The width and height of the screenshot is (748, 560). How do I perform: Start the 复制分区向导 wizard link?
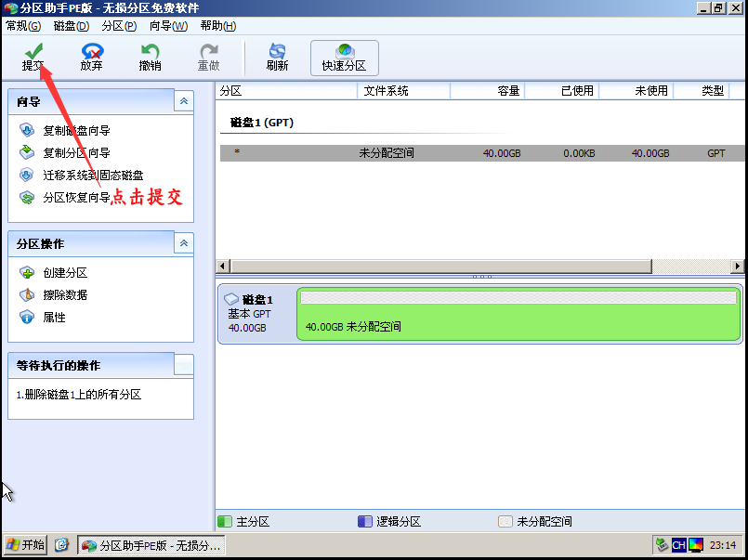76,152
